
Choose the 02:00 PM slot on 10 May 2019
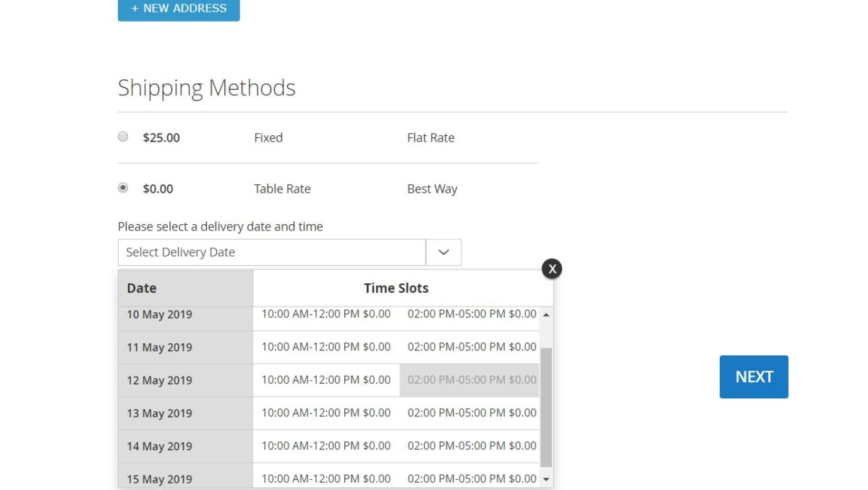(470, 314)
